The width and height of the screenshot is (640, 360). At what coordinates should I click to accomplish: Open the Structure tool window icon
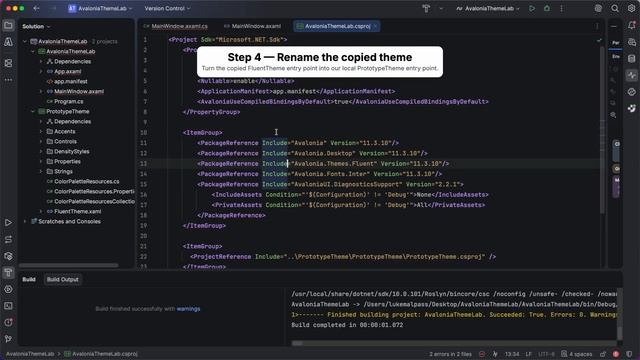click(x=8, y=63)
